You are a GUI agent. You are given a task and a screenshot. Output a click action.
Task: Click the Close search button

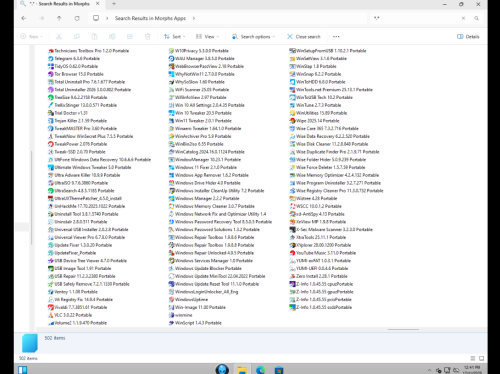304,37
